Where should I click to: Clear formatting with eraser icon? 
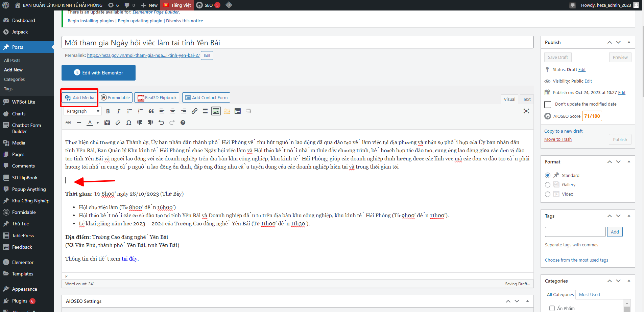coord(118,123)
